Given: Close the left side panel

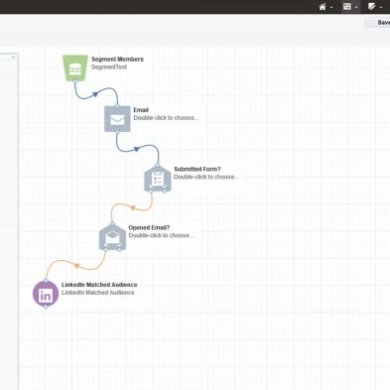Looking at the screenshot, I should point(13,57).
